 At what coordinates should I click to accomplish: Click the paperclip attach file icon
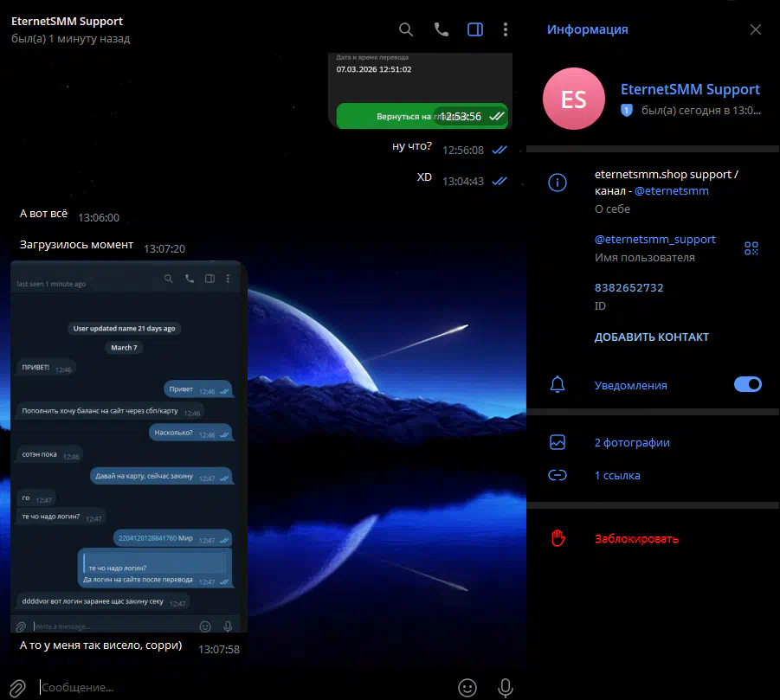[x=17, y=687]
